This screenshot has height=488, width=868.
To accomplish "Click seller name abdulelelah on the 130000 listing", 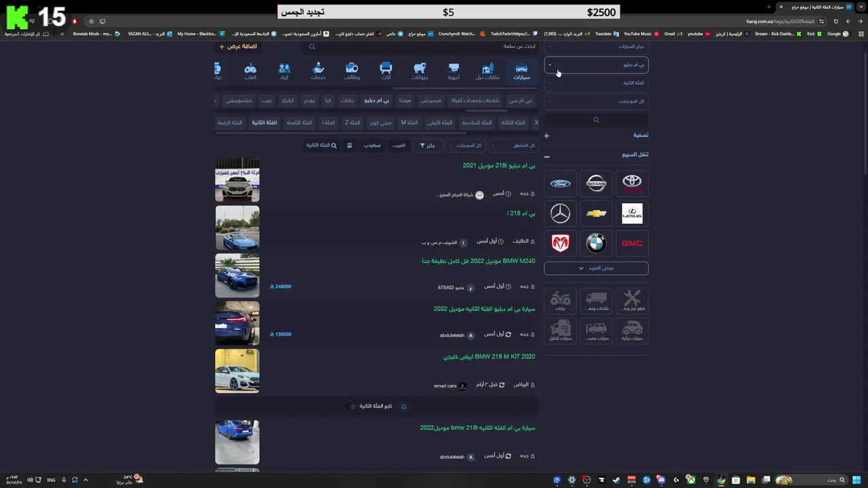I will coord(452,335).
